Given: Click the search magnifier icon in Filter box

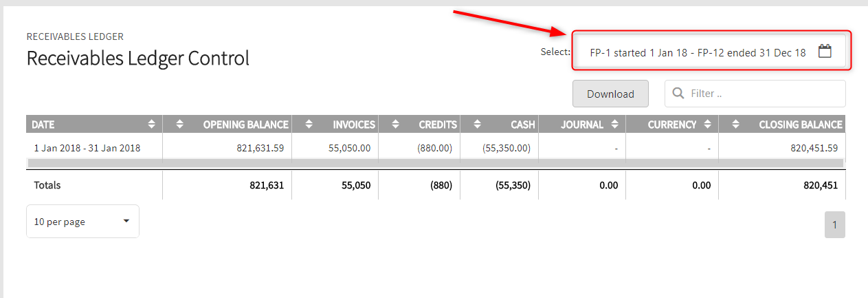Looking at the screenshot, I should (x=678, y=93).
